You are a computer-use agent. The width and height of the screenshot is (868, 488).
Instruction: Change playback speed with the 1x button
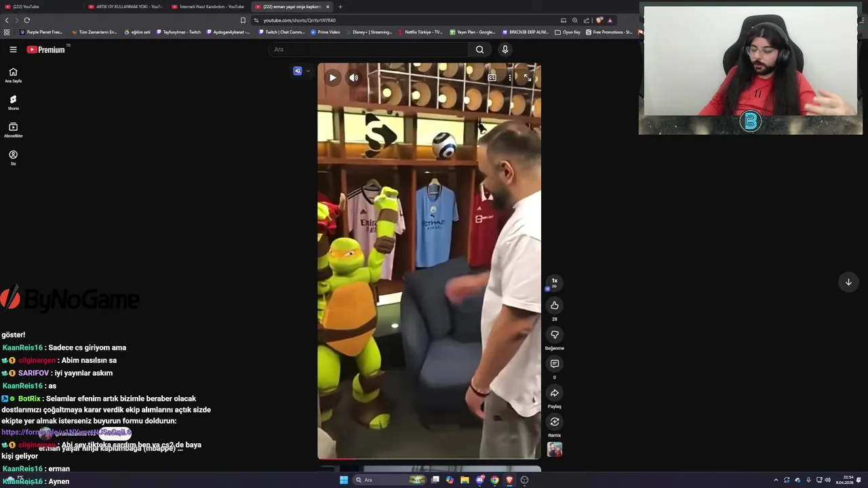click(554, 283)
